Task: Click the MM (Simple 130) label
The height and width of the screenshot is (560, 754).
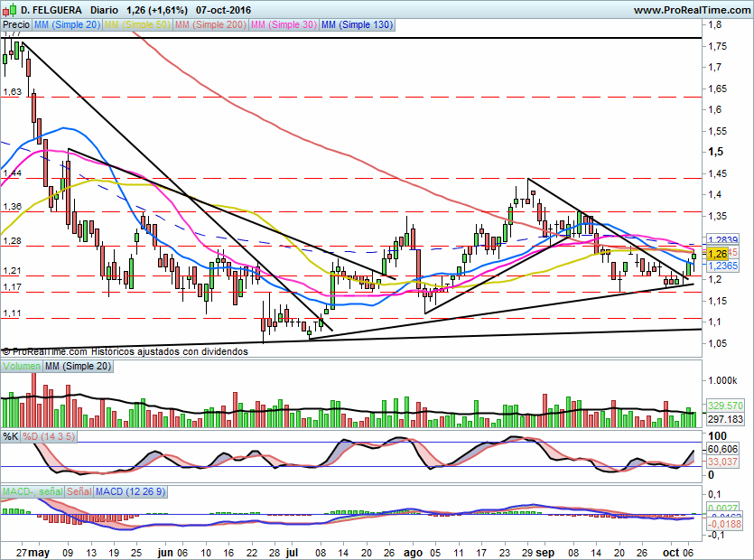Action: (357, 25)
